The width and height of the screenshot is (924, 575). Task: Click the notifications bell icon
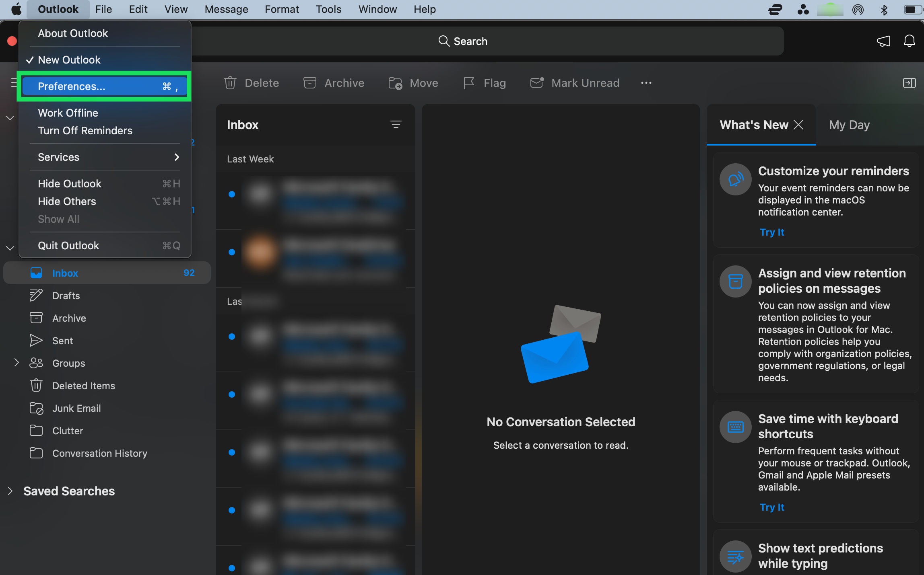[909, 41]
